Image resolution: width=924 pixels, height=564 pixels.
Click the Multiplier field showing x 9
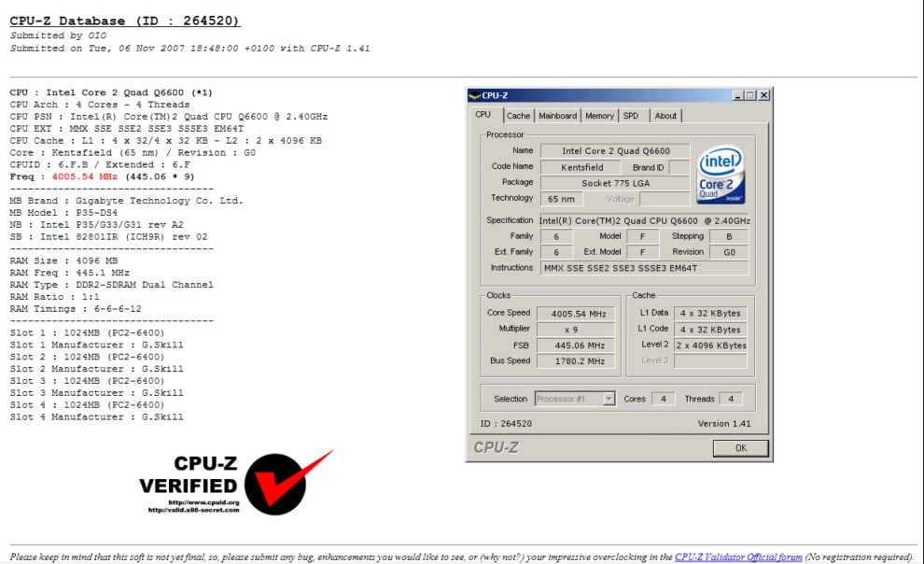pos(576,330)
